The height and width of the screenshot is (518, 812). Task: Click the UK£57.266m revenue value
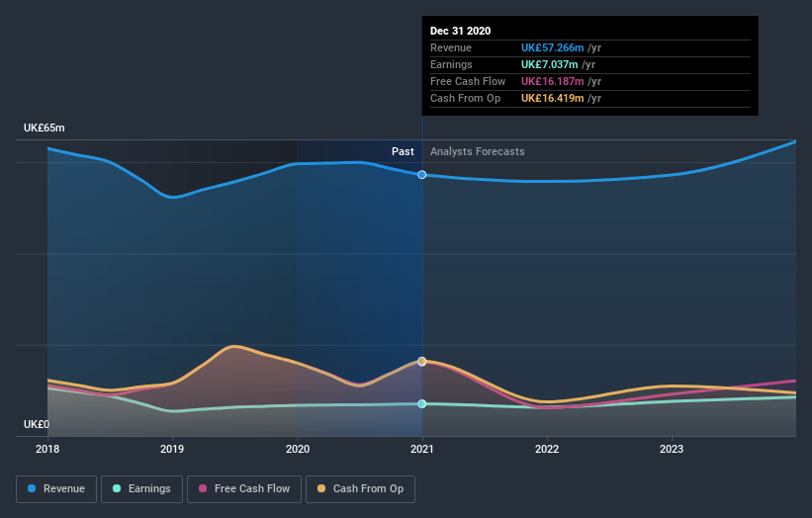click(x=552, y=47)
